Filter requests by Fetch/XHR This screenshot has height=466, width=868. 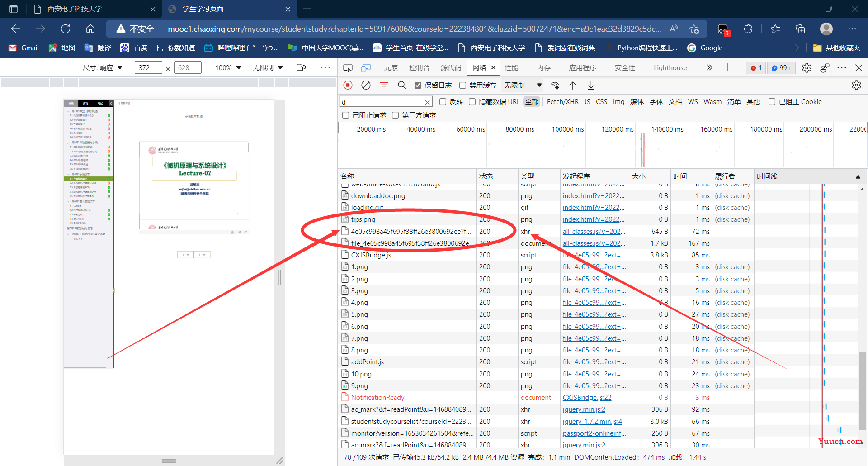pos(562,102)
